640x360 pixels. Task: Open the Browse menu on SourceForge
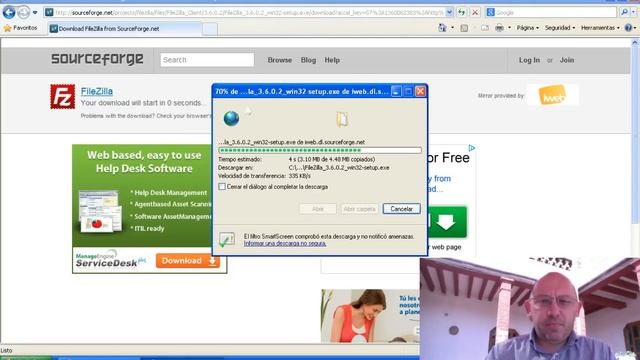280,60
